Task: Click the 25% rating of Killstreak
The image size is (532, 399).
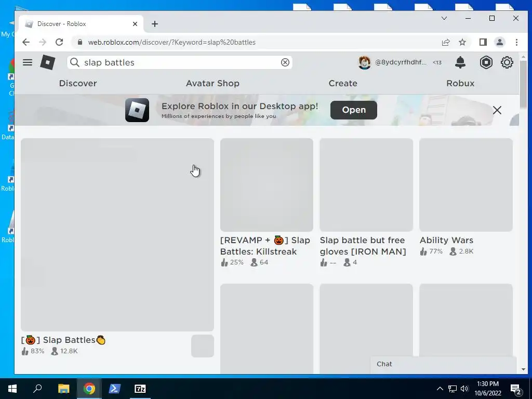Action: 232,262
